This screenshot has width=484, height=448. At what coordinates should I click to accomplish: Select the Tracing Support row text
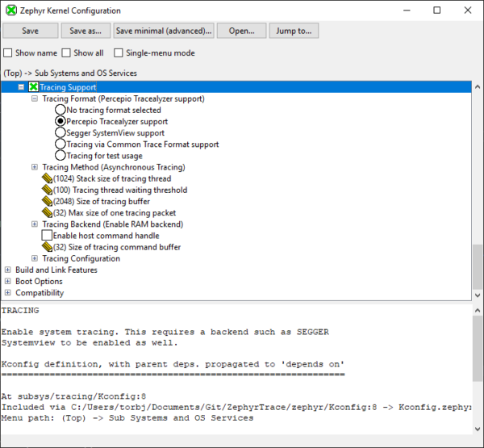[x=68, y=87]
